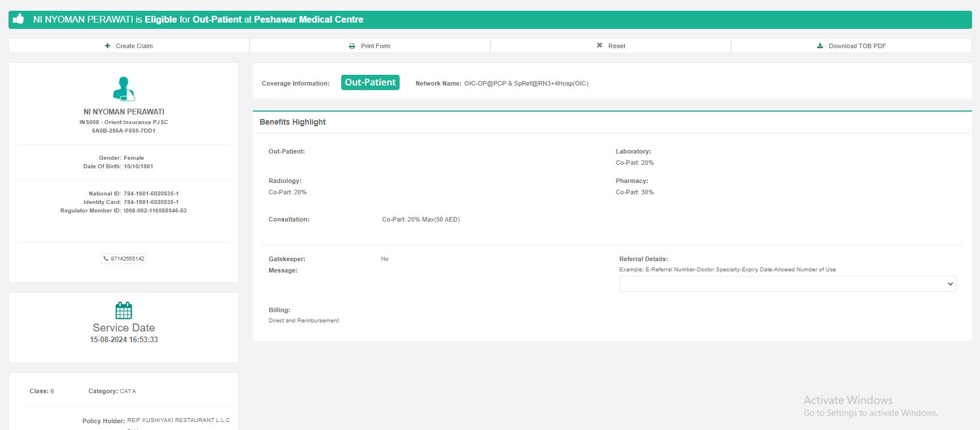The width and height of the screenshot is (980, 430).
Task: Click the patient name NI NYOMAN PERAWATI
Action: click(x=124, y=112)
